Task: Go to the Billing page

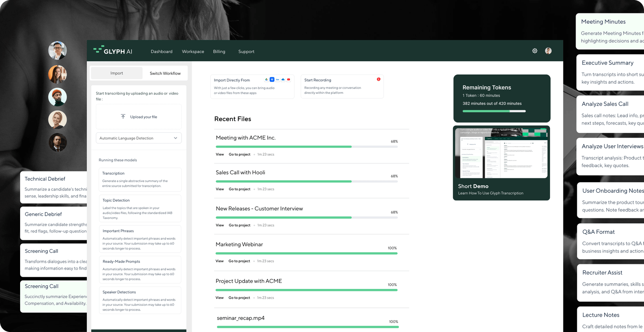Action: 219,52
